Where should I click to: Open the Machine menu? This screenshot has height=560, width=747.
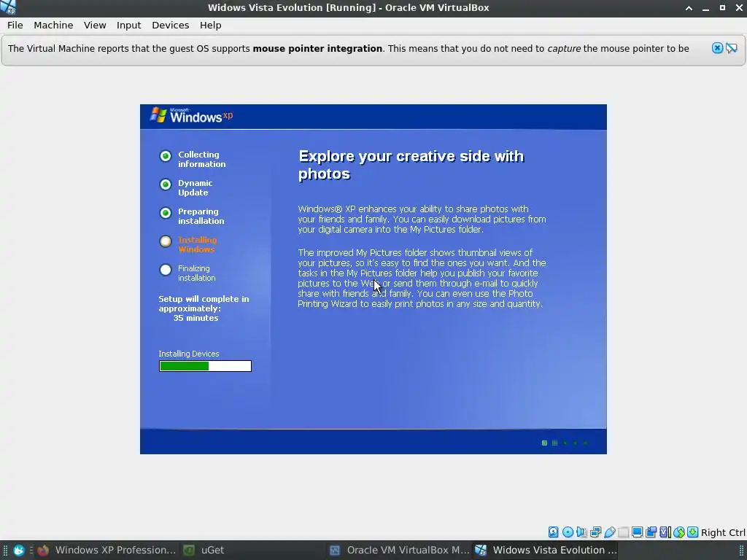tap(53, 26)
